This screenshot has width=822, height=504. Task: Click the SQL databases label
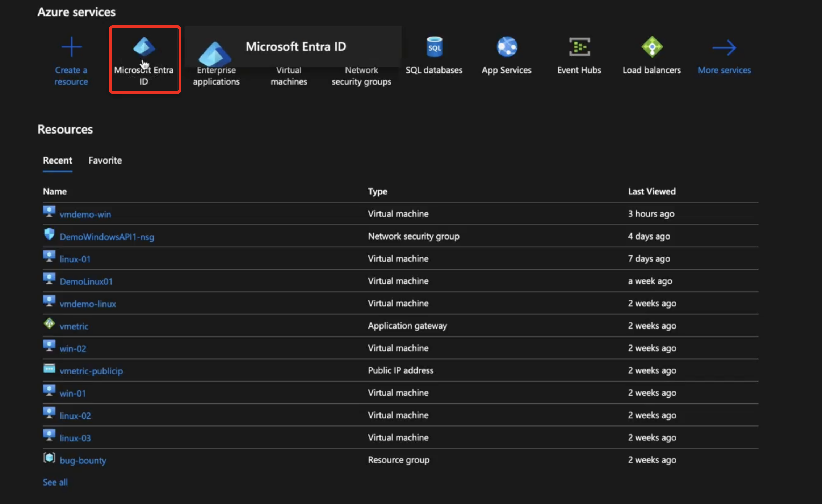(434, 70)
